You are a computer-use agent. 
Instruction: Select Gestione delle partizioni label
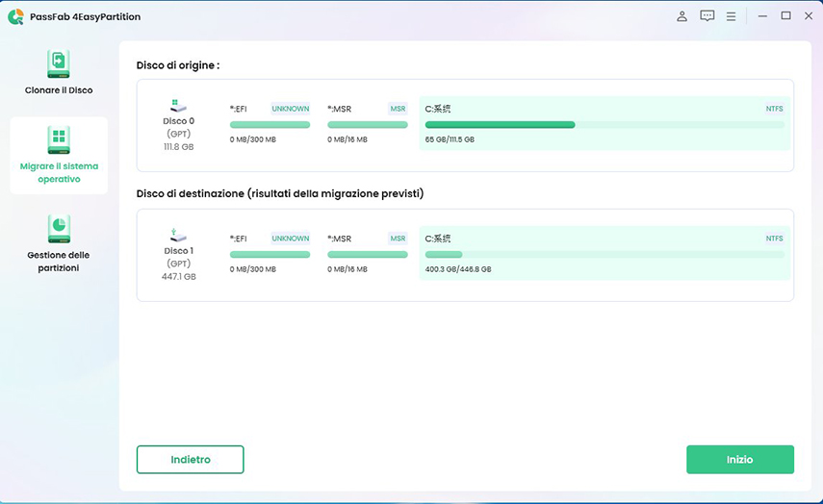pyautogui.click(x=59, y=261)
